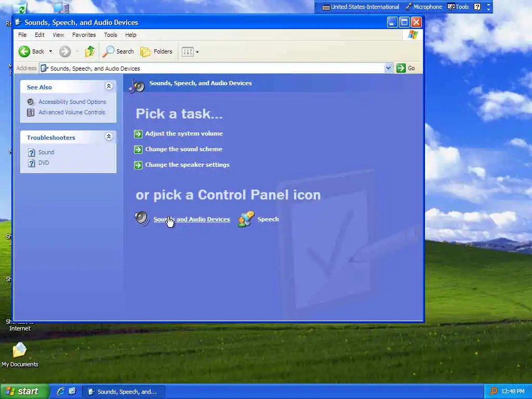Click the Sound troubleshooter help icon

(x=31, y=153)
